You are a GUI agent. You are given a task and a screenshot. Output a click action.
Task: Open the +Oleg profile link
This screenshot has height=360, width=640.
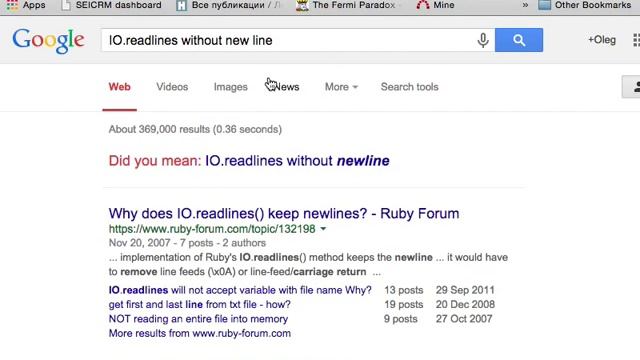tap(602, 40)
